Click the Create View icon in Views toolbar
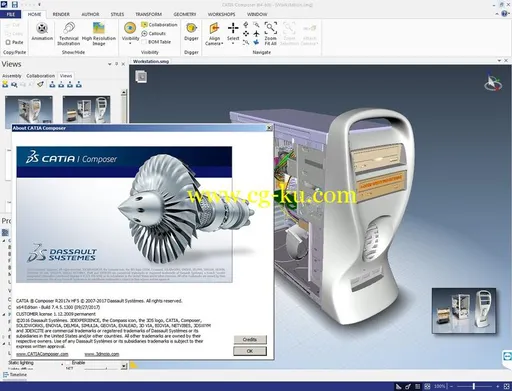The height and width of the screenshot is (391, 512). pos(5,85)
